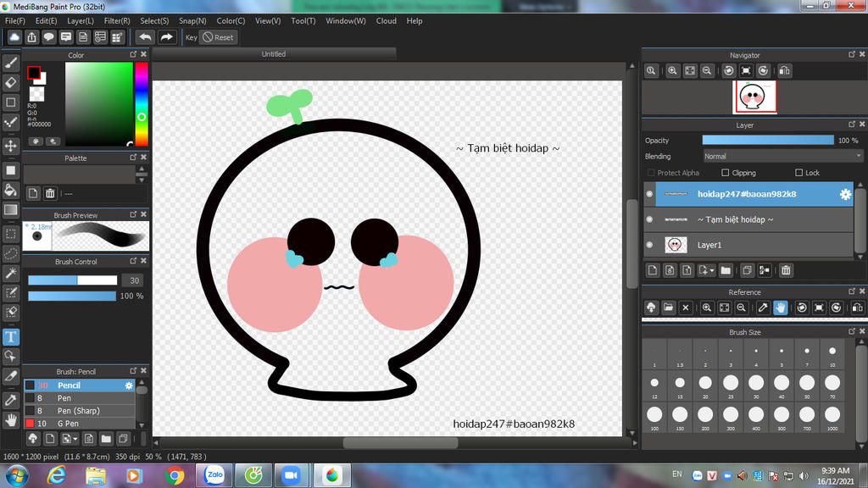This screenshot has height=488, width=868.
Task: Click the Navigator canvas thumbnail
Action: (754, 97)
